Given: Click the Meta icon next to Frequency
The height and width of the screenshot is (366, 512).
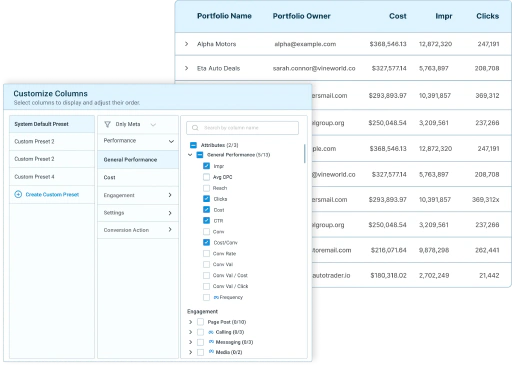Looking at the screenshot, I should [x=216, y=297].
